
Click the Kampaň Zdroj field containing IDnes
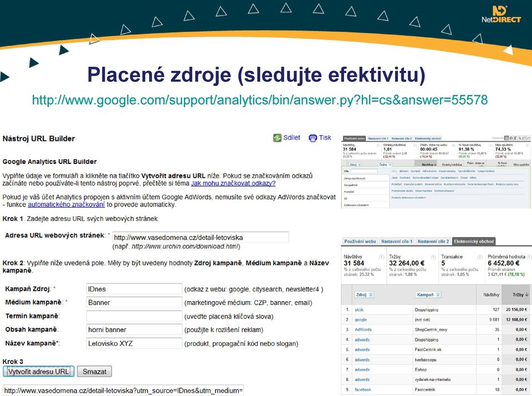134,289
